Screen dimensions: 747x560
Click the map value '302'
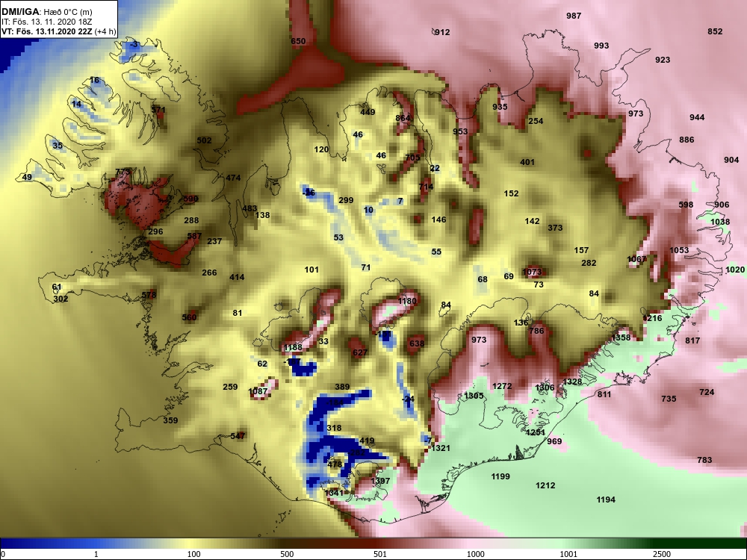tap(61, 299)
